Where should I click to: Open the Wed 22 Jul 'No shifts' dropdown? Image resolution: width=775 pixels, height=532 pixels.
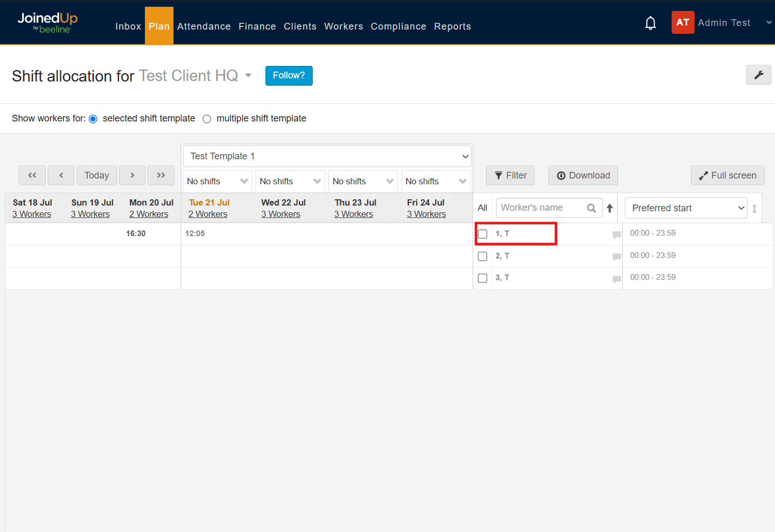[x=290, y=181]
